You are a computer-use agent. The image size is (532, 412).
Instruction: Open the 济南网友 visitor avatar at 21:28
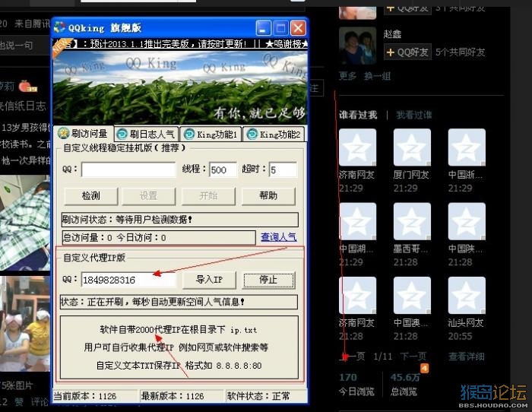(357, 295)
